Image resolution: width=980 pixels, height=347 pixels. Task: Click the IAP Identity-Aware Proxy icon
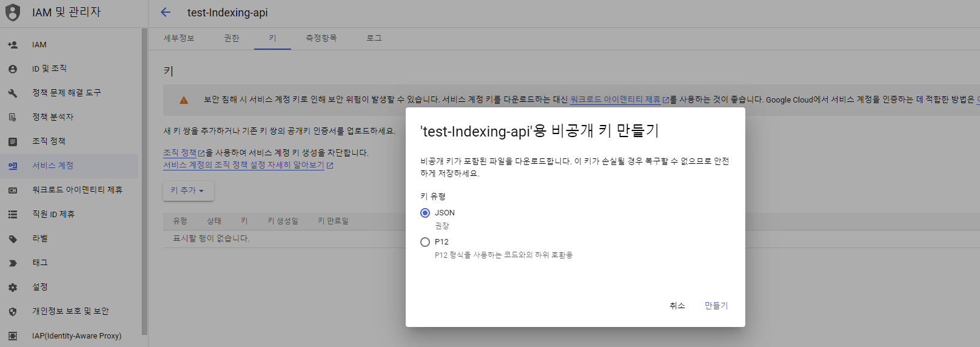coord(13,336)
